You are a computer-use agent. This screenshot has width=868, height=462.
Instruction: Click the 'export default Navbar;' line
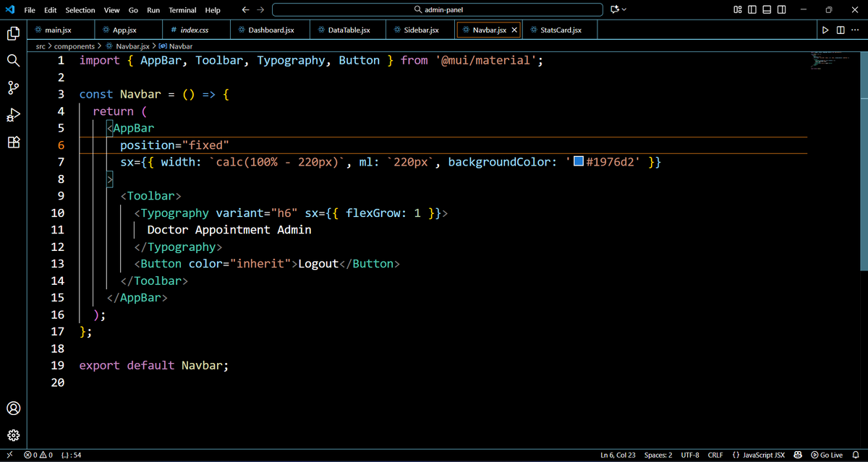[x=154, y=365]
